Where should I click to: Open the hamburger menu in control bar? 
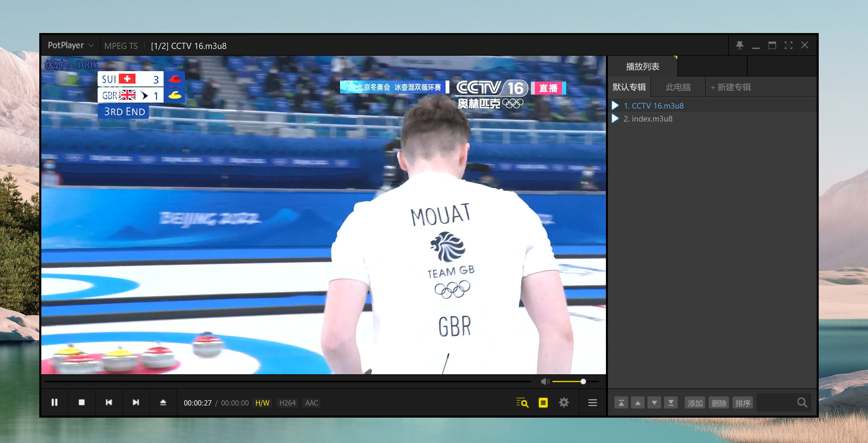(592, 403)
